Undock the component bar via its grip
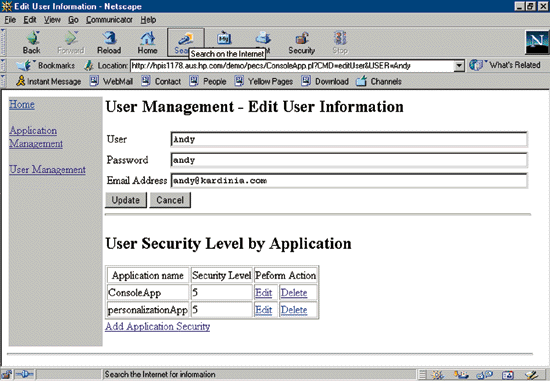 pyautogui.click(x=423, y=375)
